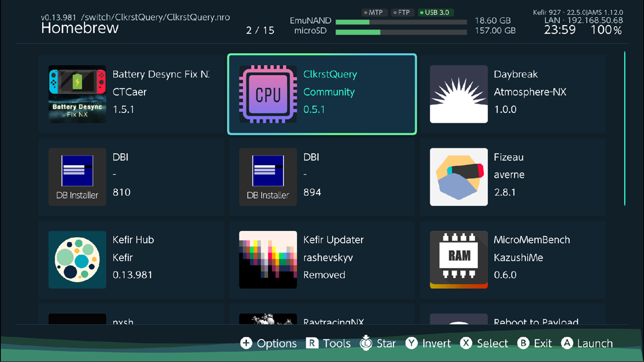Click the 23:59 clock display

tap(560, 30)
